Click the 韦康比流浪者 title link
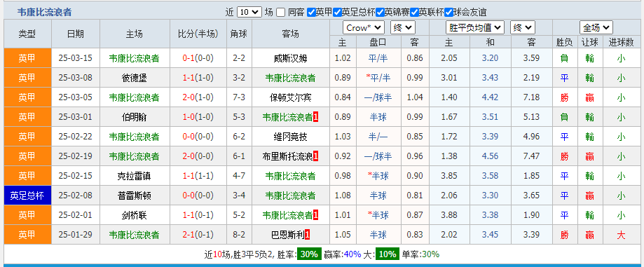 tap(44, 13)
